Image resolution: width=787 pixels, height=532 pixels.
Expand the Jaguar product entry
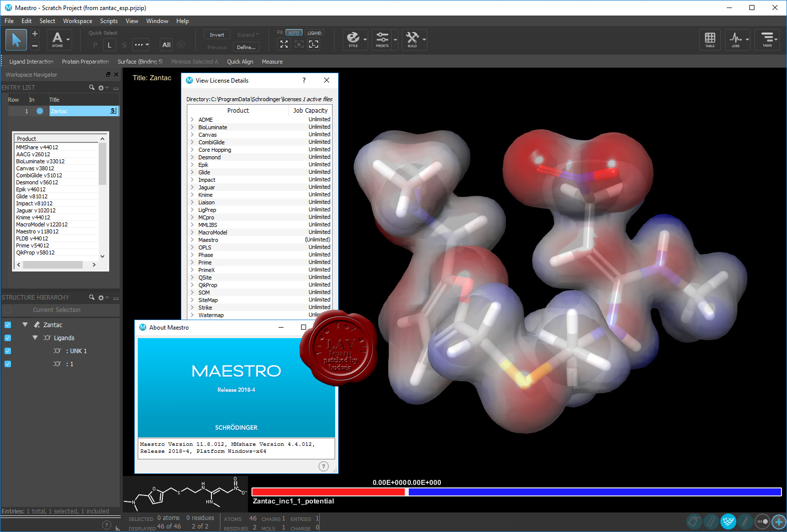[192, 187]
